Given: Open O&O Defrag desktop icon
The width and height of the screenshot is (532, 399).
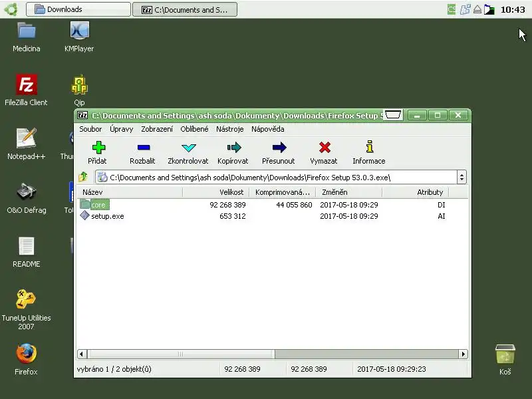Looking at the screenshot, I should 27,192.
